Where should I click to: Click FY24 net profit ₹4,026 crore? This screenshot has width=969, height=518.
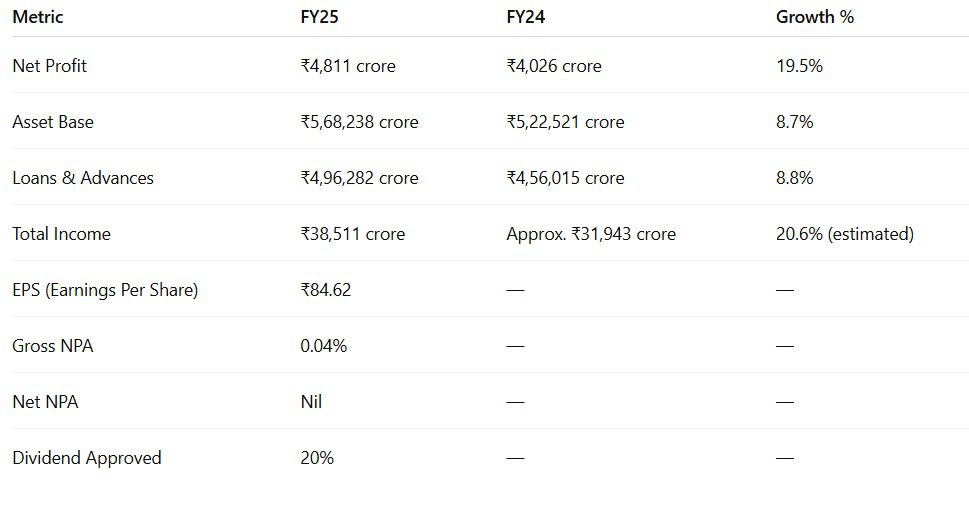coord(554,66)
